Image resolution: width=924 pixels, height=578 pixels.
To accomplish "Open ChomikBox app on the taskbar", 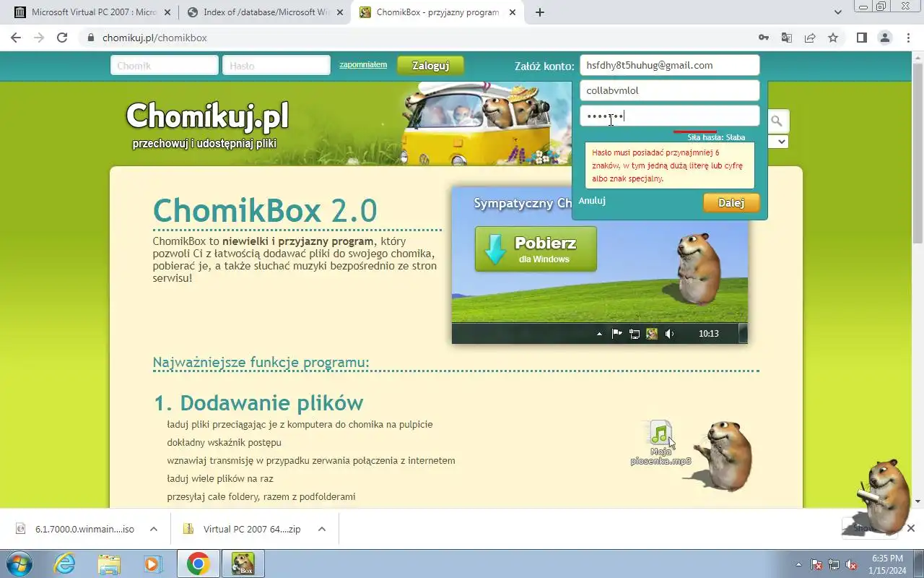I will pos(243,564).
